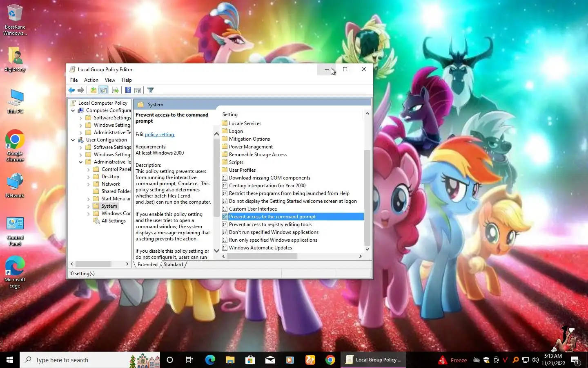
Task: Switch to the Extended tab
Action: pos(147,265)
